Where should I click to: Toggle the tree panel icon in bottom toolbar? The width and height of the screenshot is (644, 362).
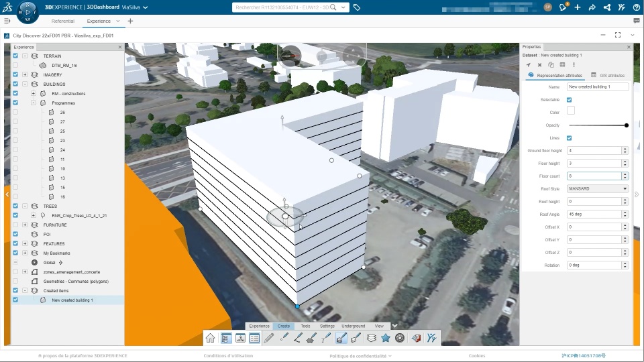[x=225, y=338]
